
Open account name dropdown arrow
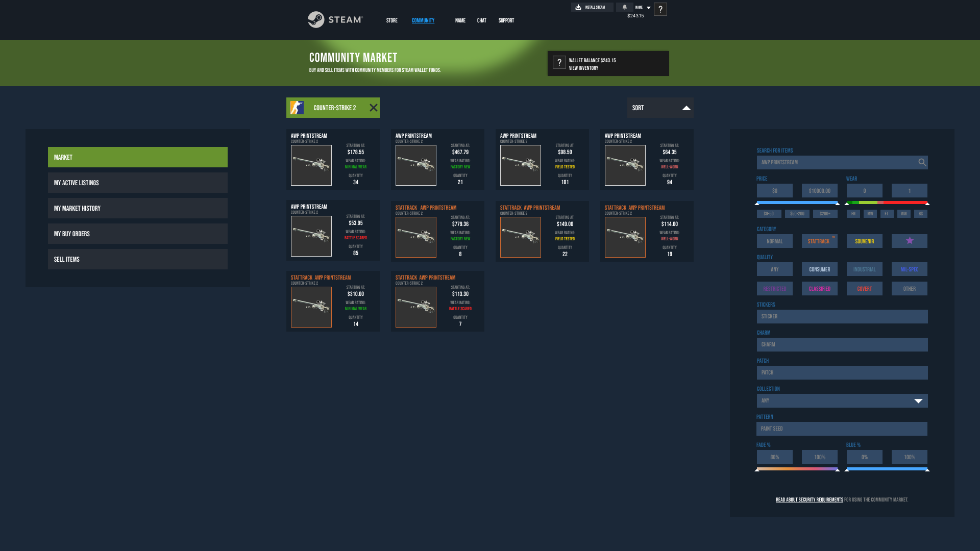649,8
